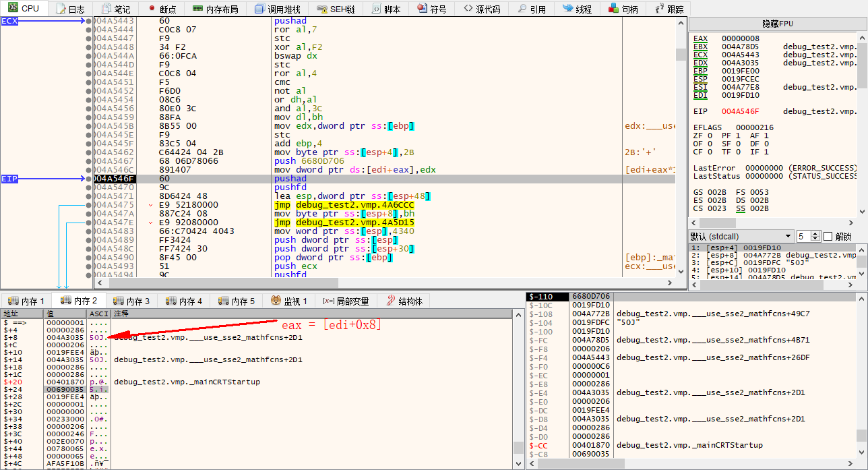868x470 pixels.
Task: Open the 跟踪 trace footprints tab
Action: [668, 9]
